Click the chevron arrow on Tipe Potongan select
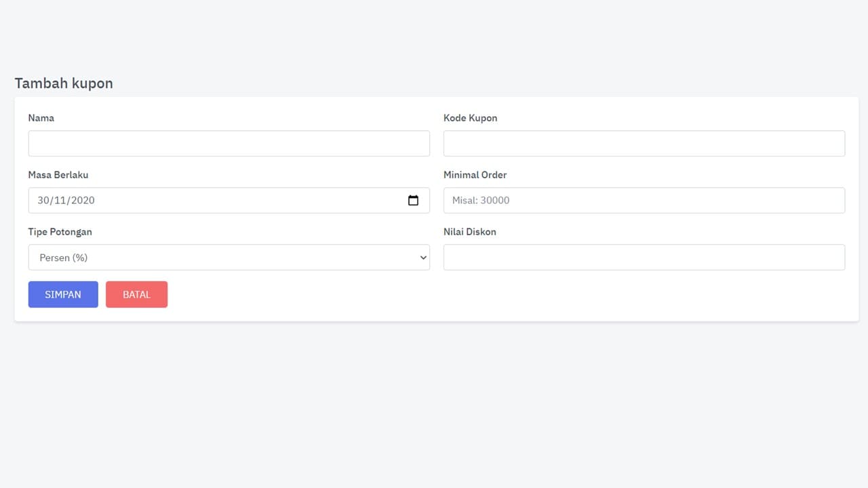The image size is (868, 488). (423, 258)
